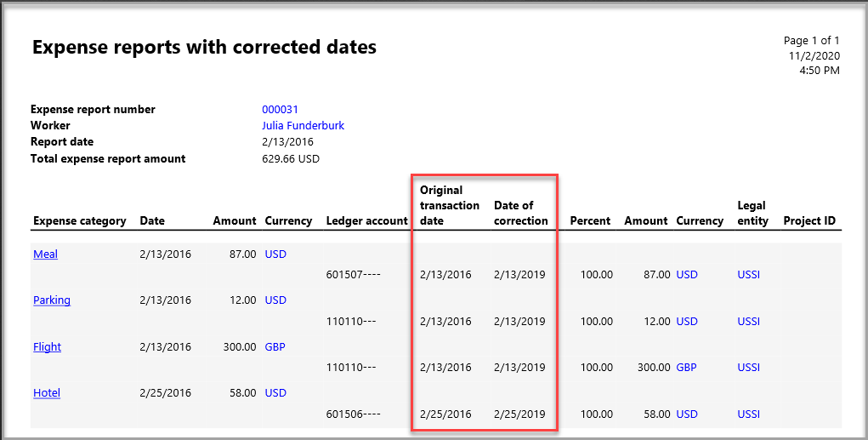Click the Date of correction header
Screen dimensions: 868x440
521,214
